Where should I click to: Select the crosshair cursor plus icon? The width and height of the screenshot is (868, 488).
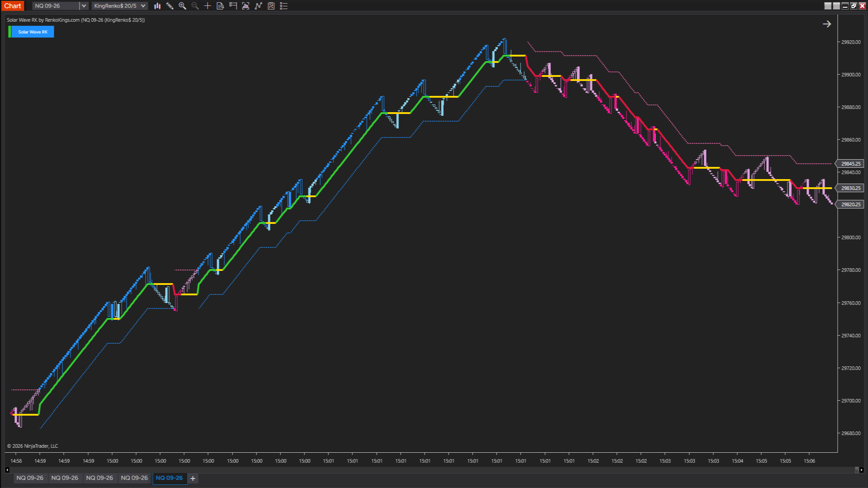208,6
